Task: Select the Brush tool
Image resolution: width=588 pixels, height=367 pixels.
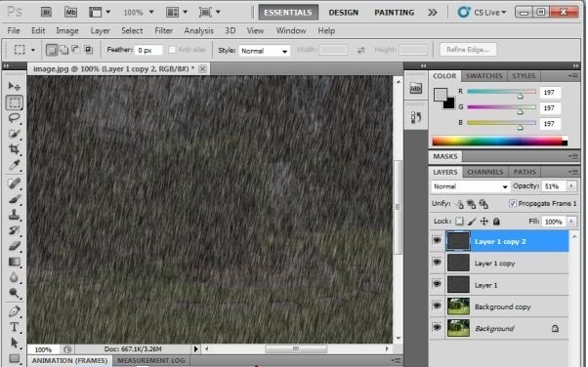Action: (x=15, y=199)
